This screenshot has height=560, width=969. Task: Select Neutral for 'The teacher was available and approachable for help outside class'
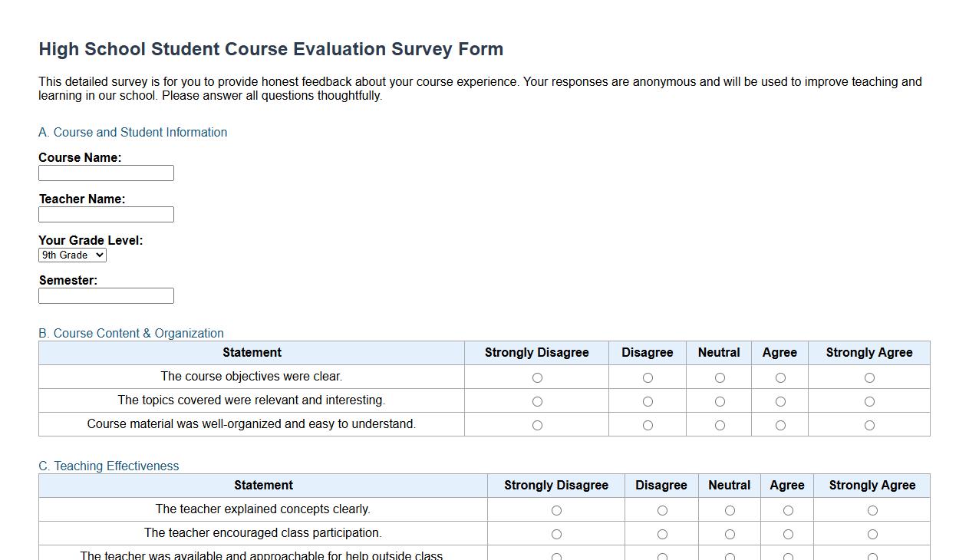click(x=729, y=555)
